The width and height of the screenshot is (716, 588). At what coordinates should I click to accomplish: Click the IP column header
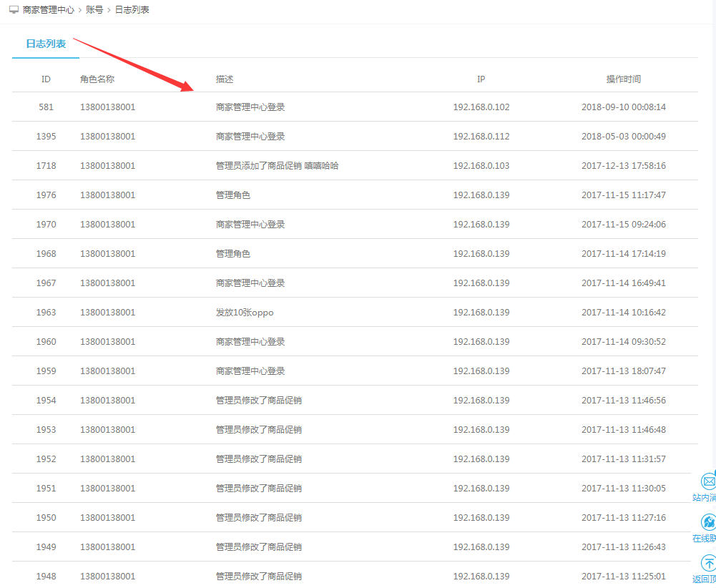click(x=481, y=79)
